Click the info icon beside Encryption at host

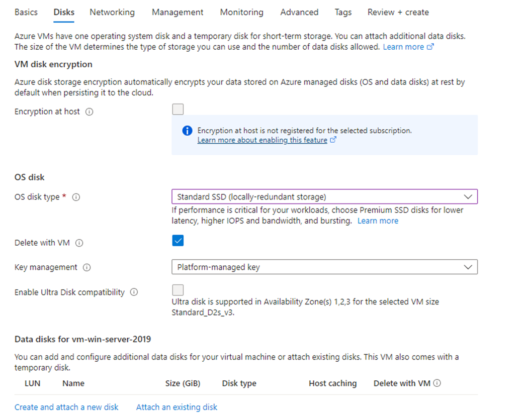pyautogui.click(x=90, y=112)
